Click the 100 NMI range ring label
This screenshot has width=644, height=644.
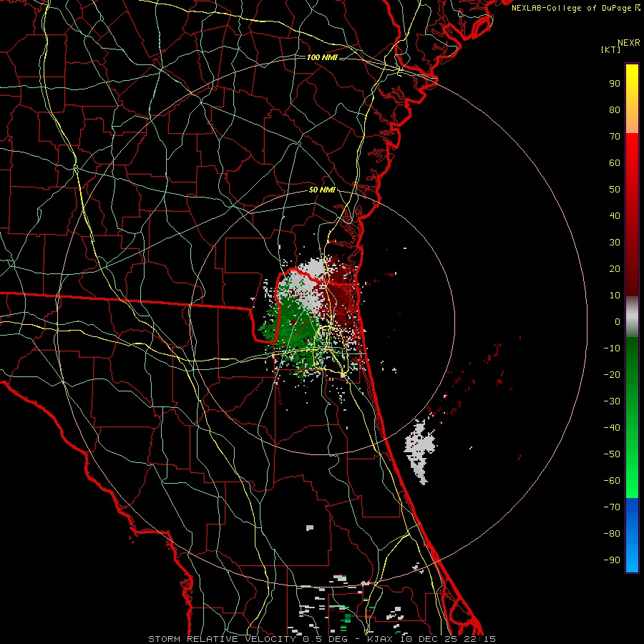click(322, 57)
